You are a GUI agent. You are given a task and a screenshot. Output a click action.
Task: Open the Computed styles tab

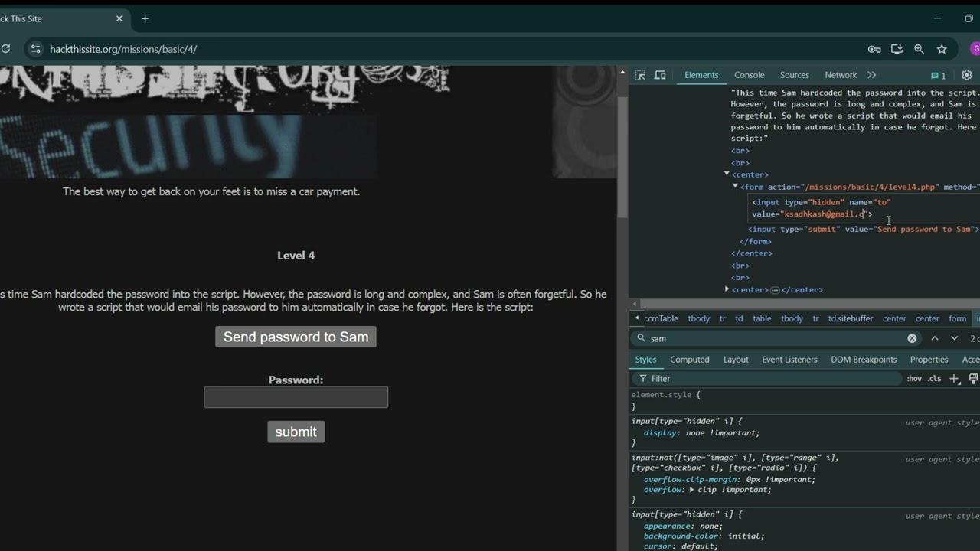[690, 360]
